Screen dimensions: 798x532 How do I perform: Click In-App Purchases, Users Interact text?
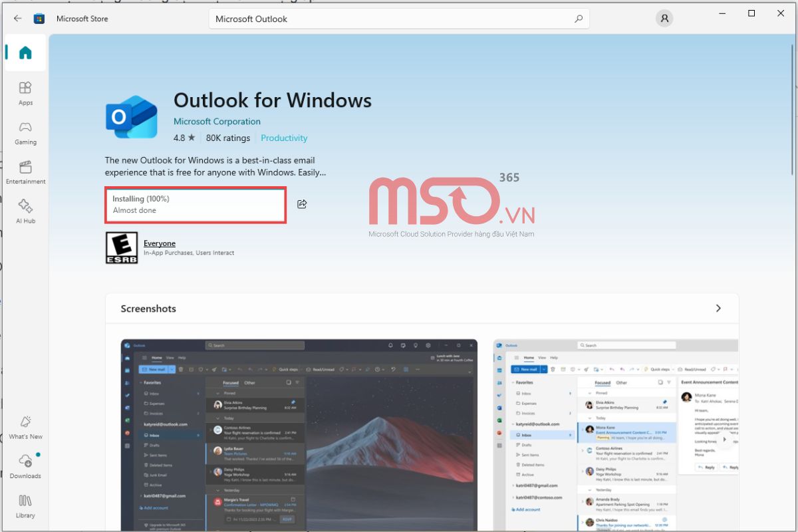189,253
